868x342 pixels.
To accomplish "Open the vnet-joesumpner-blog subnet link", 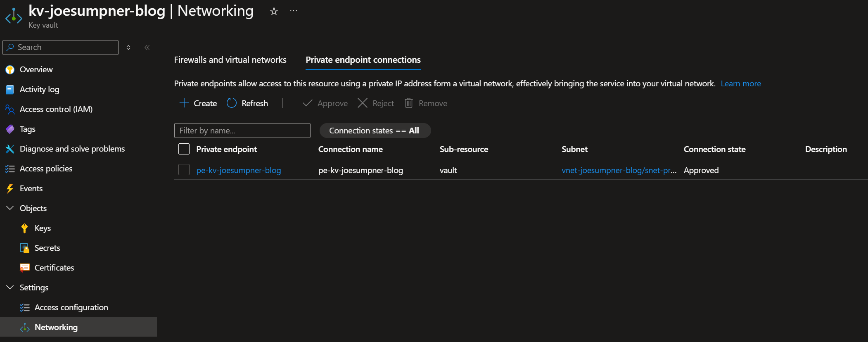I will pos(619,170).
